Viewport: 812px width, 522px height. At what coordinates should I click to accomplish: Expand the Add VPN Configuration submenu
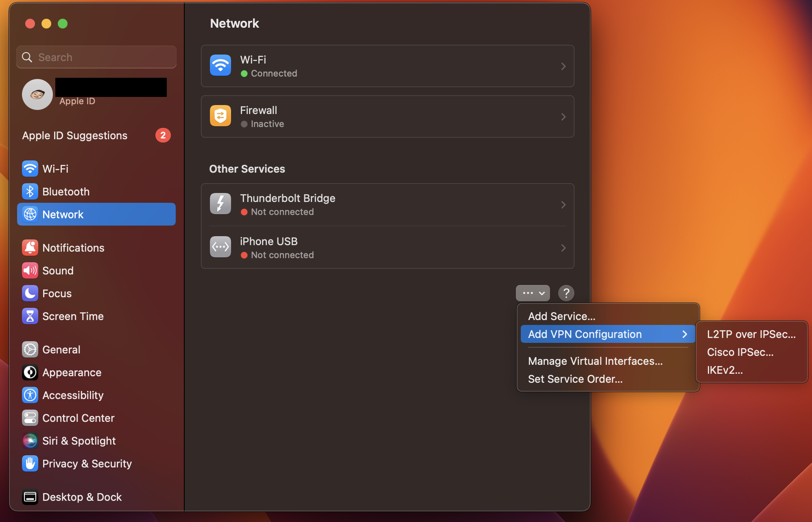608,334
